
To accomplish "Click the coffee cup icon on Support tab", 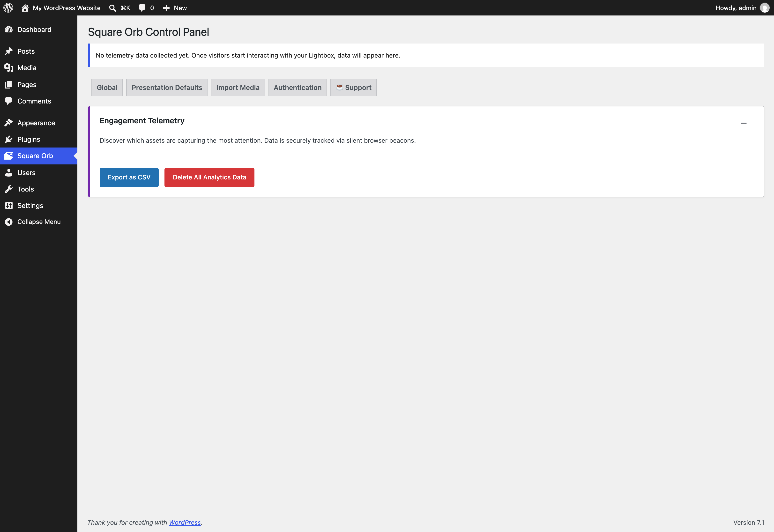I will pyautogui.click(x=339, y=87).
